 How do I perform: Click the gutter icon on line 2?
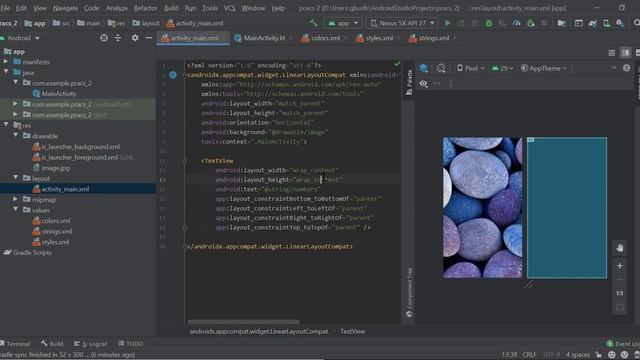coord(173,75)
